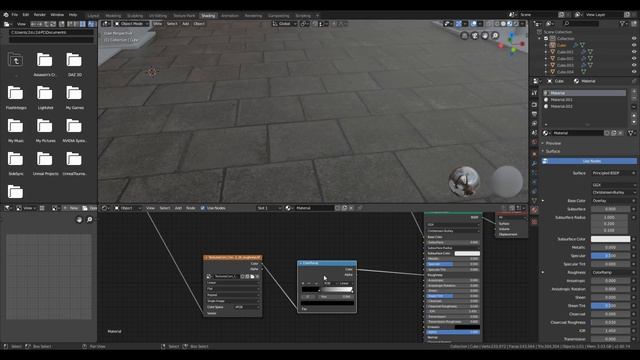Open the My Pictures folder

pyautogui.click(x=44, y=131)
